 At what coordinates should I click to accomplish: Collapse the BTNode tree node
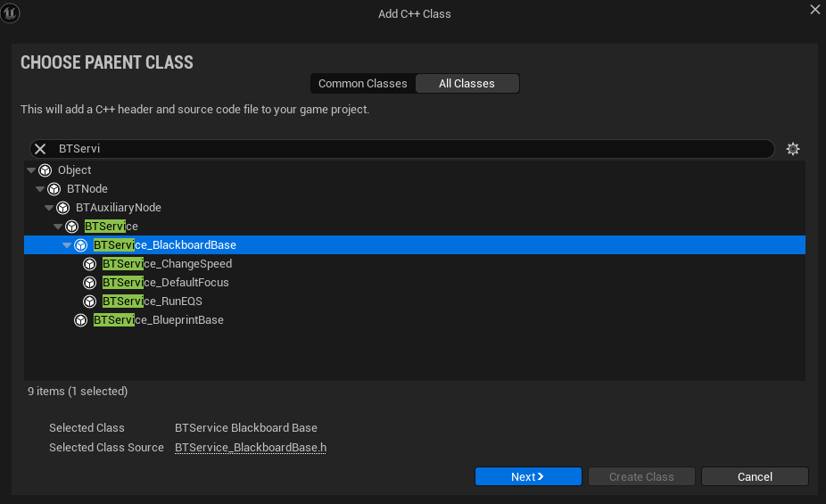click(40, 189)
